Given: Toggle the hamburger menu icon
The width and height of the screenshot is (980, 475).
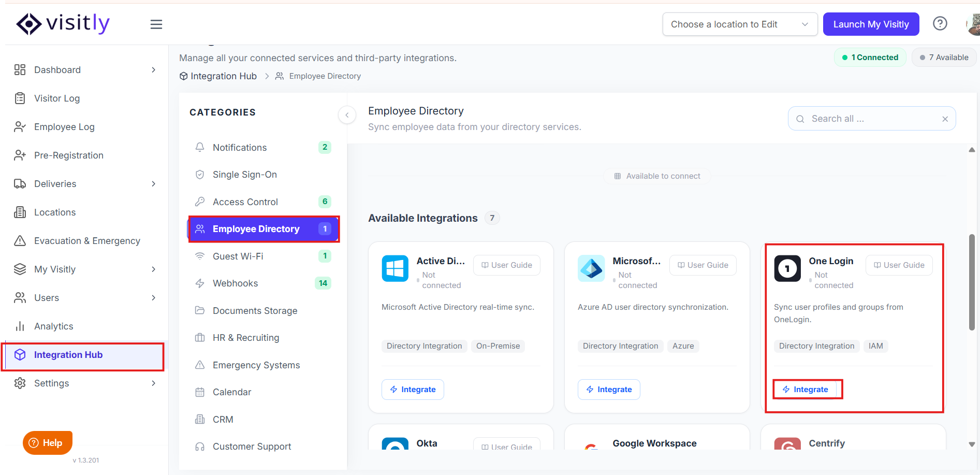Looking at the screenshot, I should click(x=156, y=24).
